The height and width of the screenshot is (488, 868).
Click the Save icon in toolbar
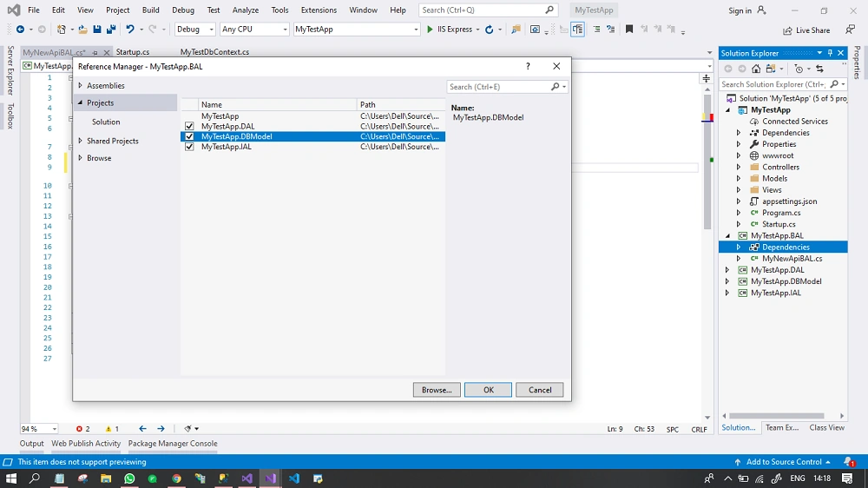97,30
